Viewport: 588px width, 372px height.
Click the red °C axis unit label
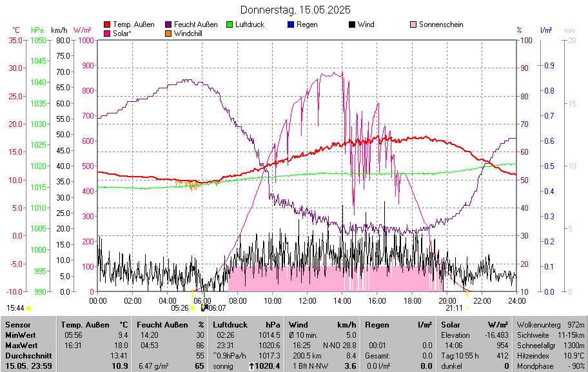tap(16, 30)
